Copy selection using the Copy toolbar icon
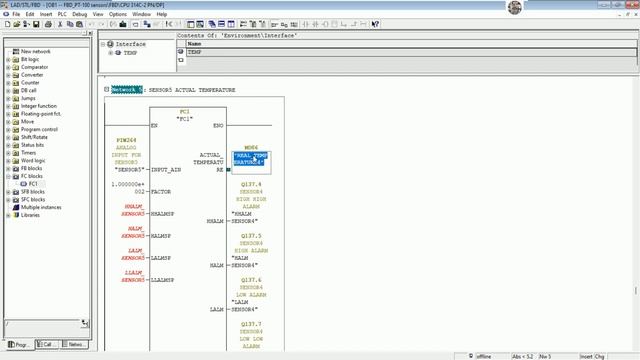 tap(70, 24)
